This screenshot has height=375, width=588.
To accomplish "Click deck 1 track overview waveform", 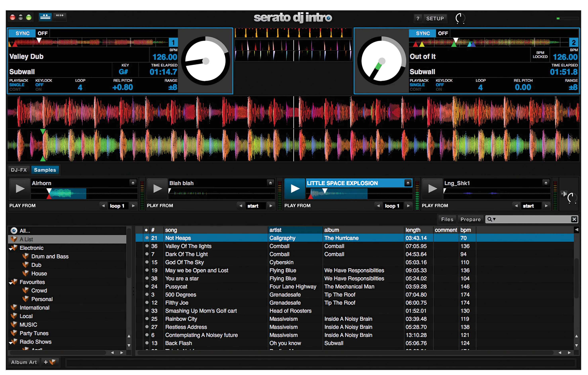I will pos(88,42).
